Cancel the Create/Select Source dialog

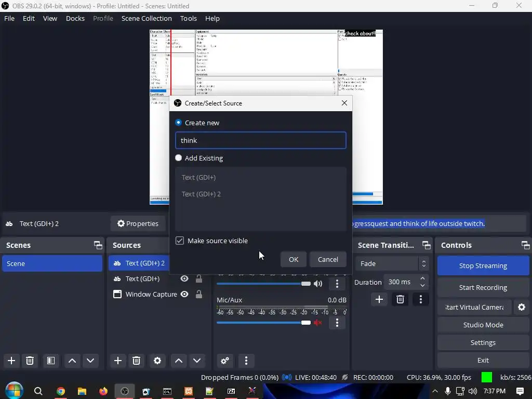[x=328, y=259]
